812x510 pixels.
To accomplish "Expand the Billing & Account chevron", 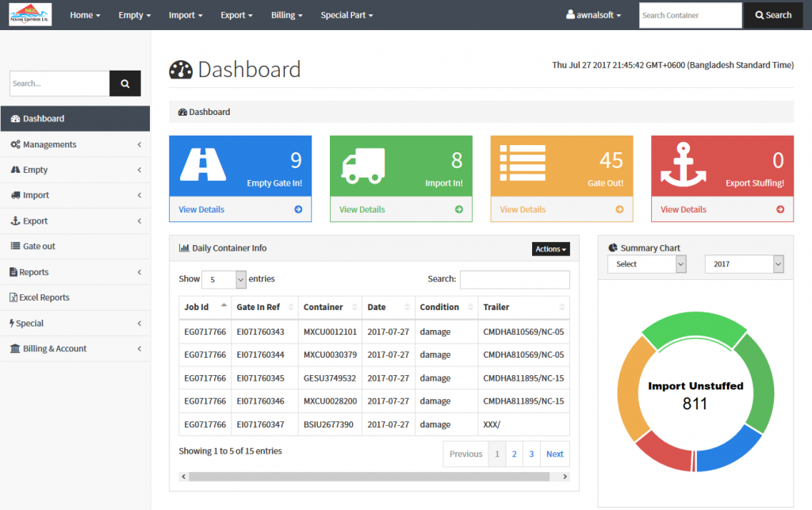I will [140, 349].
